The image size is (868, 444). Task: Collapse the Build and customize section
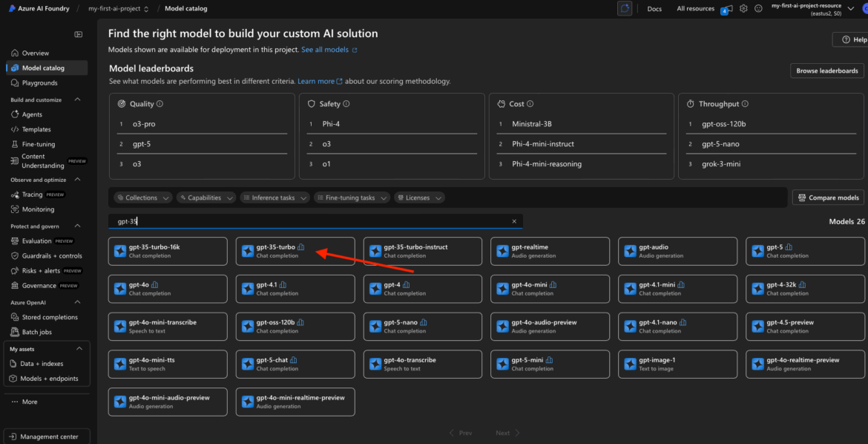pyautogui.click(x=79, y=99)
